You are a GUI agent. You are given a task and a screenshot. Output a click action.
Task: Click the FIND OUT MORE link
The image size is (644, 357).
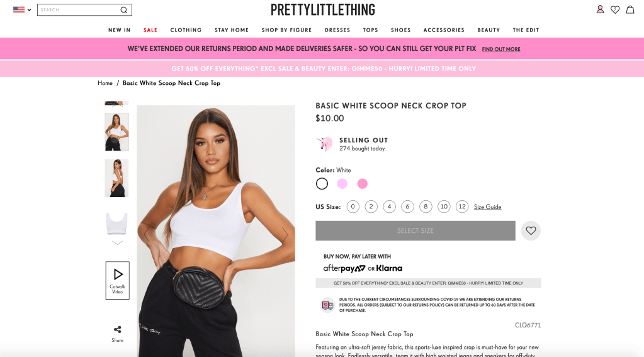[x=501, y=49]
